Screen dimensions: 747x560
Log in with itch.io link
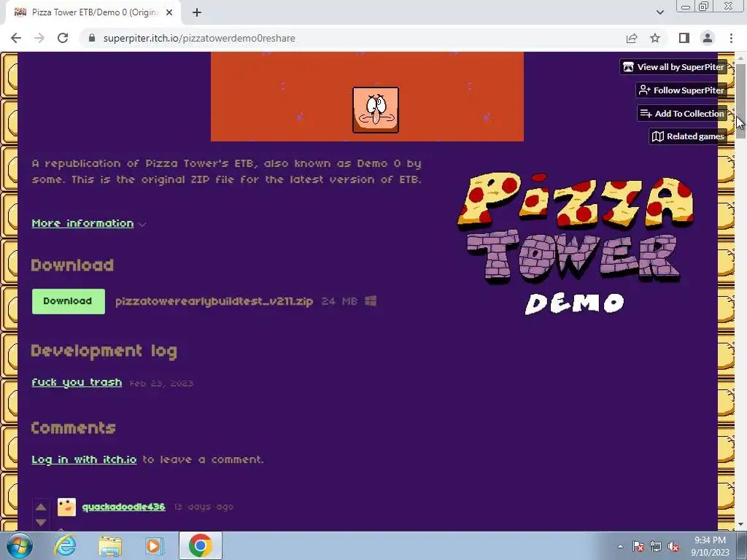pyautogui.click(x=84, y=459)
